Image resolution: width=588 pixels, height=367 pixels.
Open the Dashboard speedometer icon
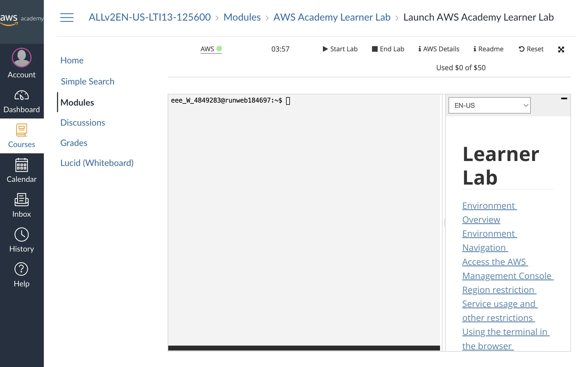pyautogui.click(x=21, y=95)
